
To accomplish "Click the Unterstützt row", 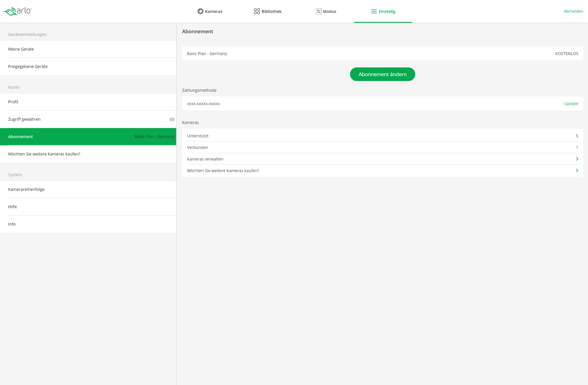I will [382, 136].
